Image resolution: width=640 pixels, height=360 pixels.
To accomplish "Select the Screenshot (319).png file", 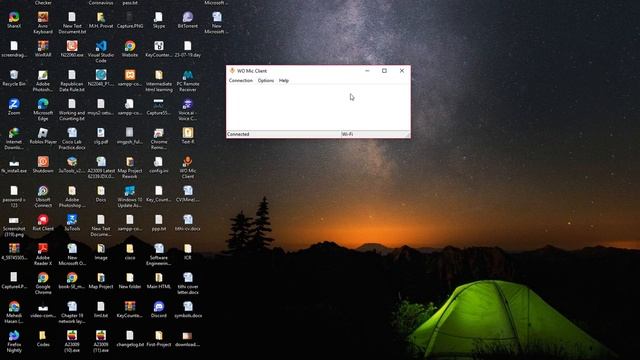I will pyautogui.click(x=14, y=226).
